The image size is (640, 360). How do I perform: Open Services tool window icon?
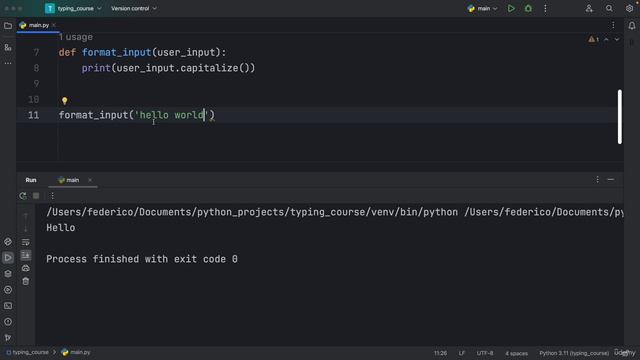[x=8, y=290]
